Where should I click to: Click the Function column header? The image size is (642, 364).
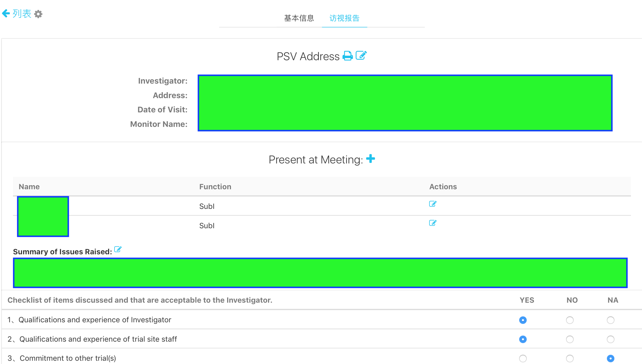pyautogui.click(x=215, y=187)
